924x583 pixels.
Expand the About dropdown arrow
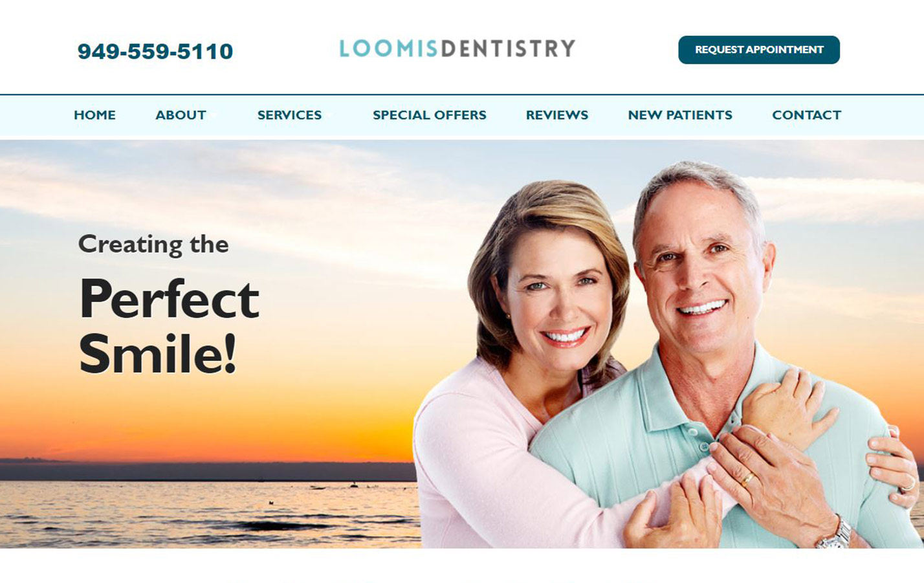click(214, 116)
